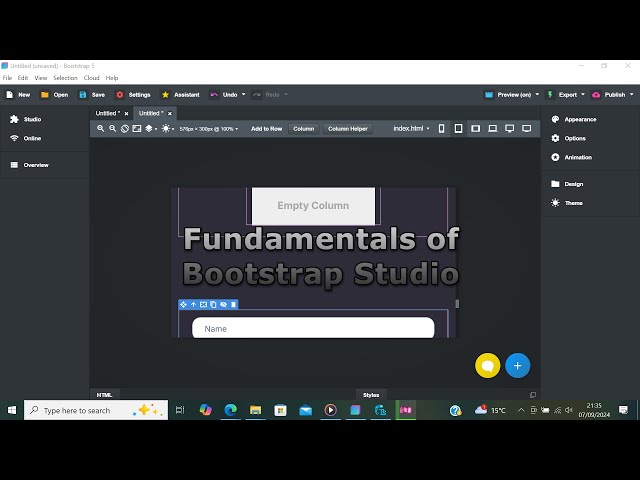Click the zoom in magnifier icon
Image resolution: width=640 pixels, height=480 pixels.
[x=100, y=129]
